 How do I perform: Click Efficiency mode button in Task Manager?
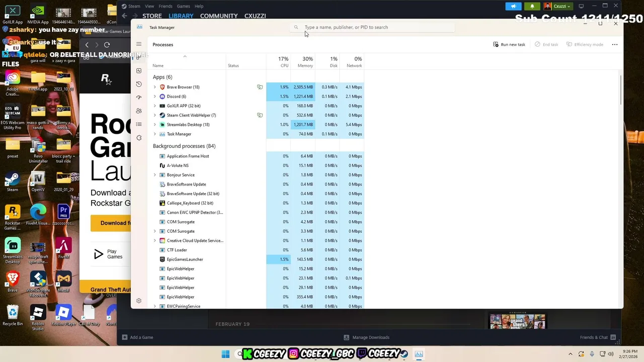tap(585, 44)
